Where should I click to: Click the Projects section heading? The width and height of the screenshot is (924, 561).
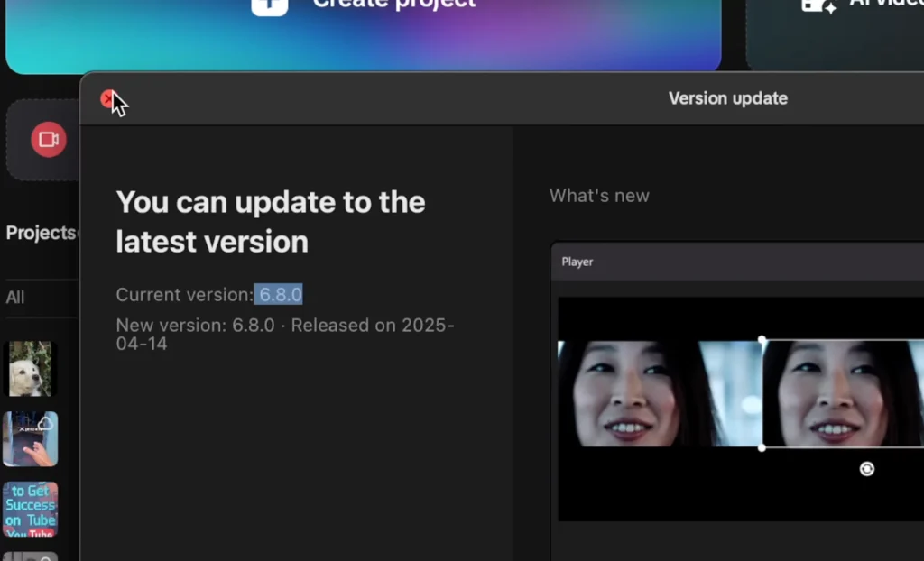click(x=42, y=233)
